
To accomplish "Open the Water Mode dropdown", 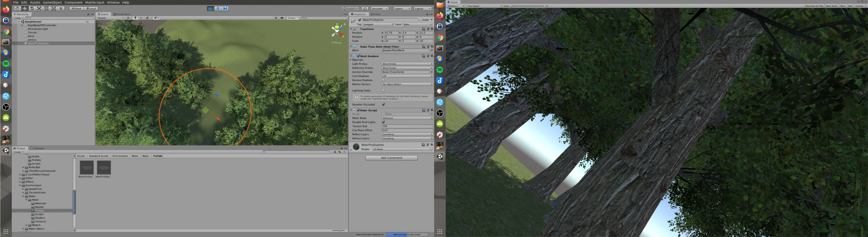I will pos(407,118).
